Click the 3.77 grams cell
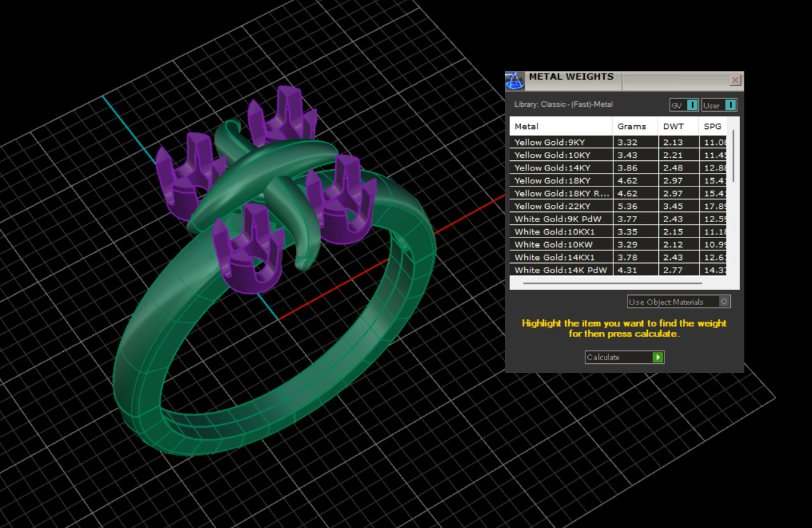812x528 pixels. [x=635, y=219]
